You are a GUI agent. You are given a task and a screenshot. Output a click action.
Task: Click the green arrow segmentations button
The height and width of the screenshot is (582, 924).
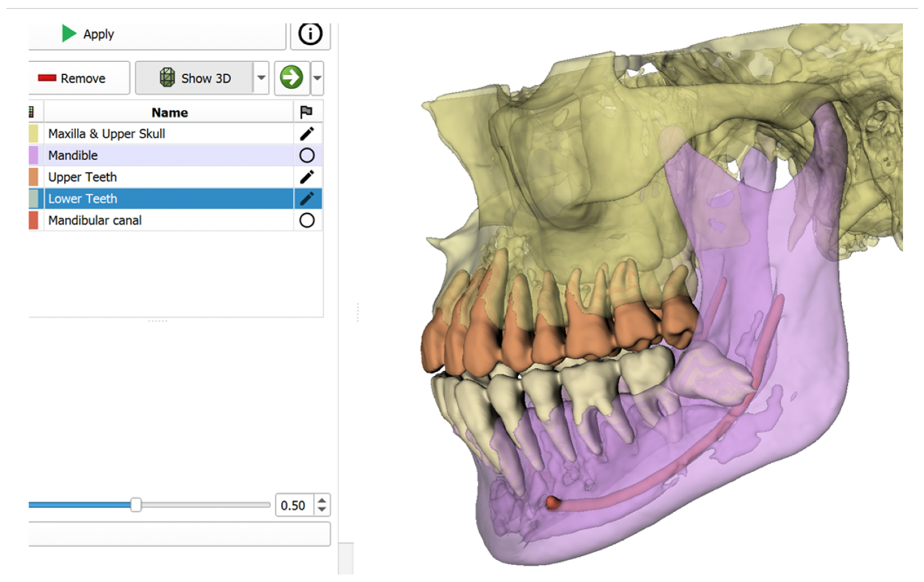(292, 78)
